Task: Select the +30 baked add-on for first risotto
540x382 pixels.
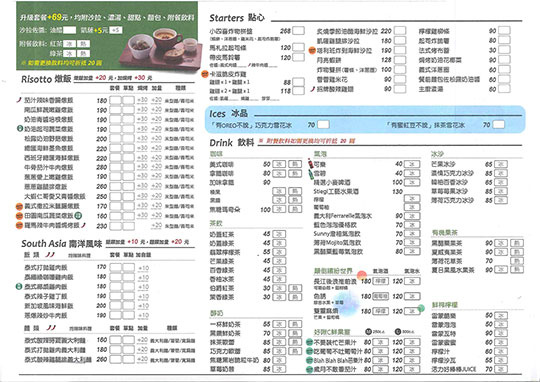Action: [142, 100]
